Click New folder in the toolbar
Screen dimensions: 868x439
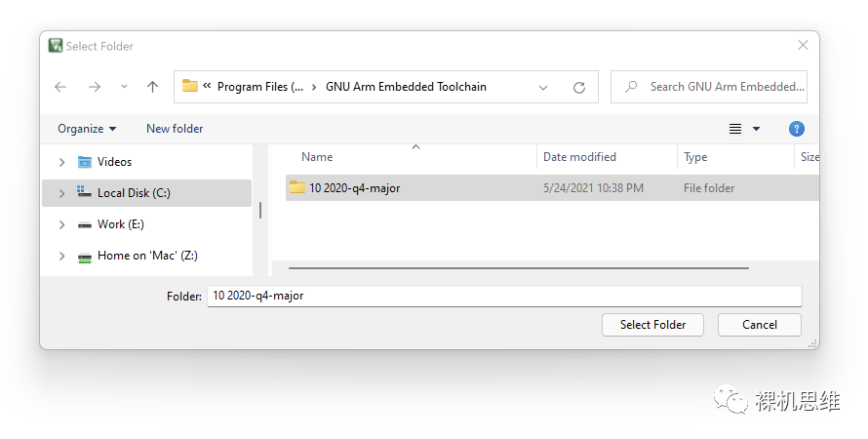click(175, 129)
